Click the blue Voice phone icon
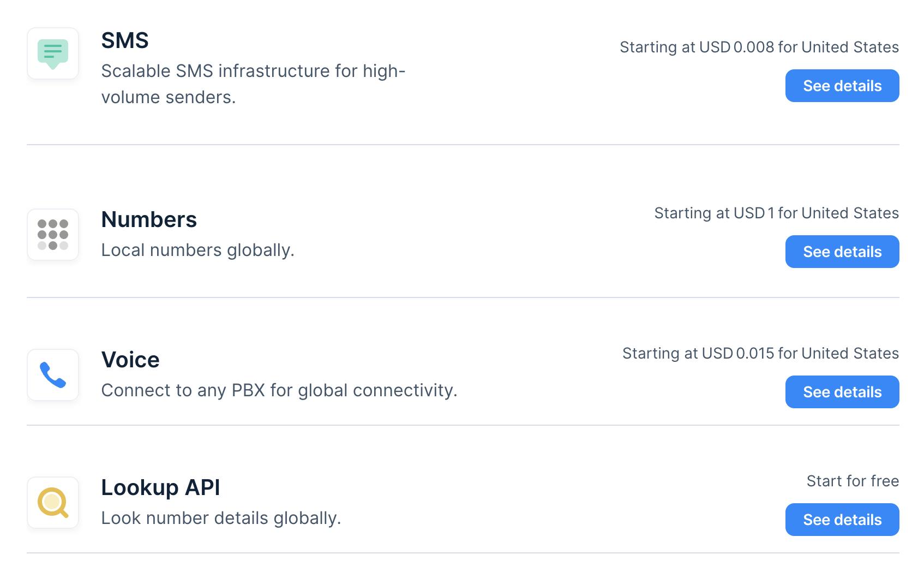Screen dimensions: 924x572 coord(53,375)
